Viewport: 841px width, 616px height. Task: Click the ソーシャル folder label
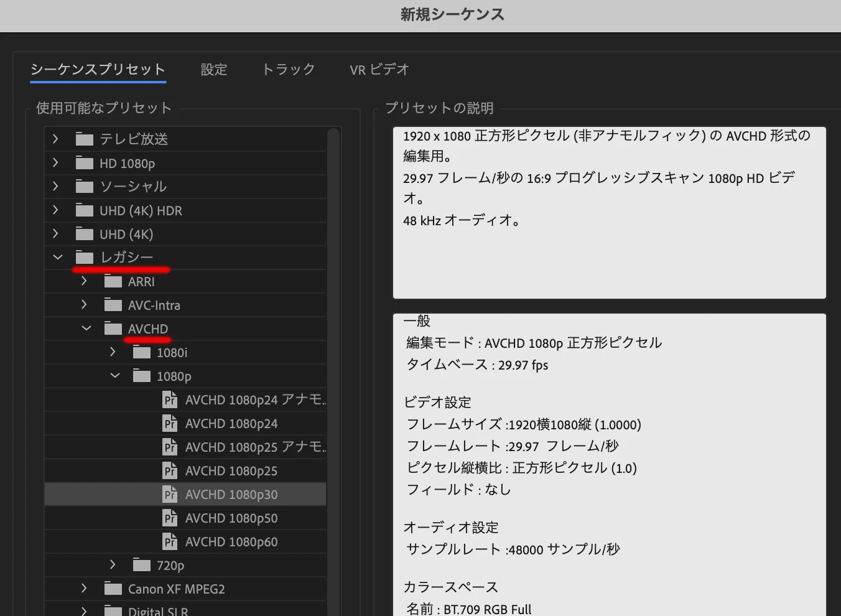point(133,186)
